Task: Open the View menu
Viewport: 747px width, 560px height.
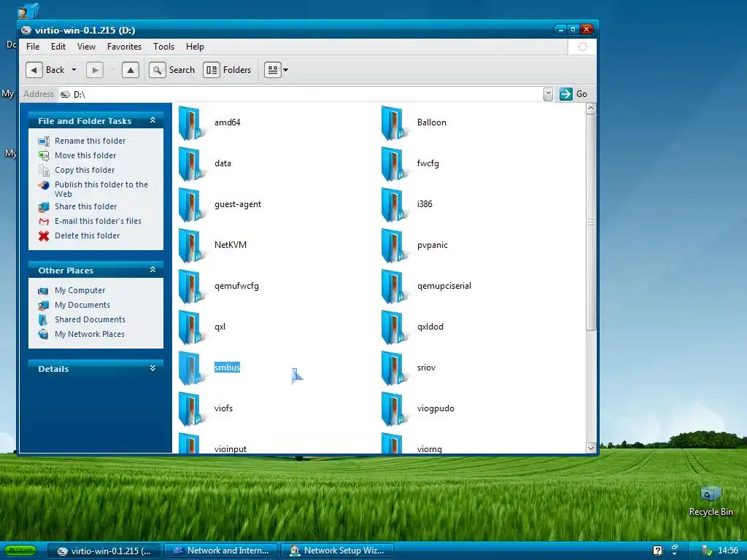Action: tap(86, 47)
